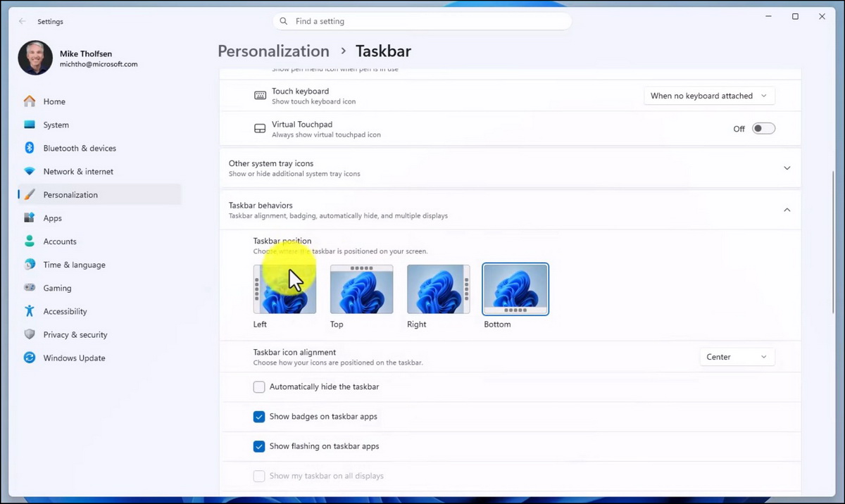Click Other system tray icons heading
The height and width of the screenshot is (504, 845).
pyautogui.click(x=271, y=163)
